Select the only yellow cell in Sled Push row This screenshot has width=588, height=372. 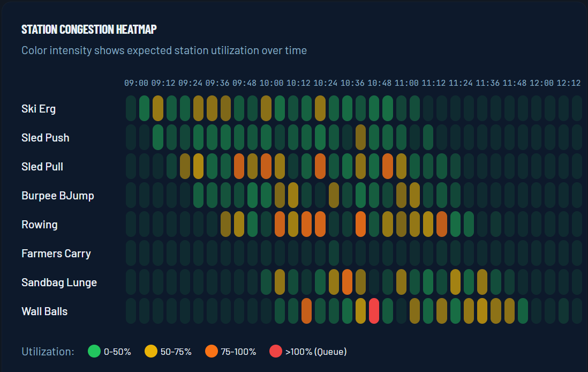[x=360, y=137]
